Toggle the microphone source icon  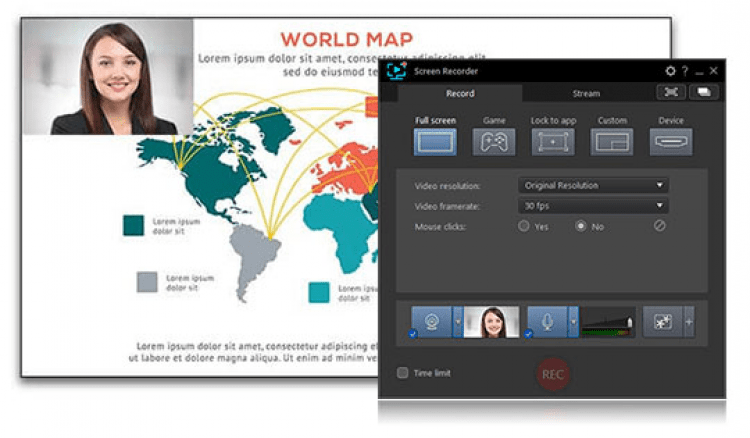pyautogui.click(x=547, y=322)
